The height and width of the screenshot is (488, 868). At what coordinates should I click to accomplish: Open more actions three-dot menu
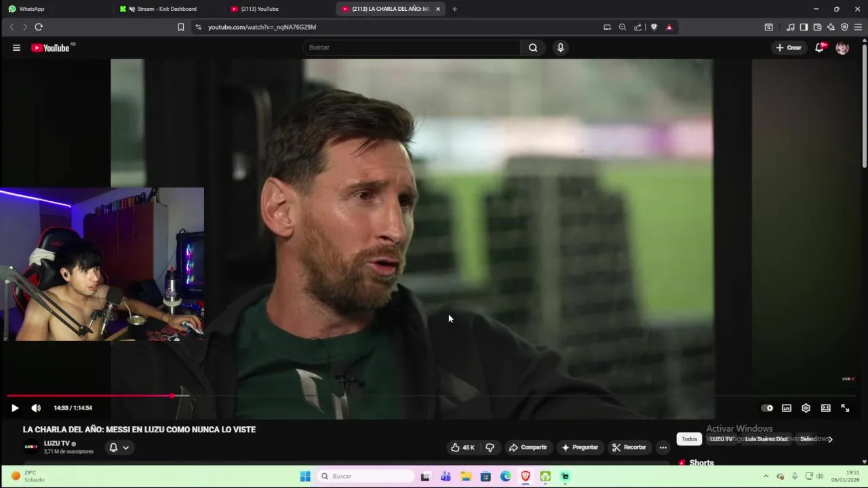(663, 447)
